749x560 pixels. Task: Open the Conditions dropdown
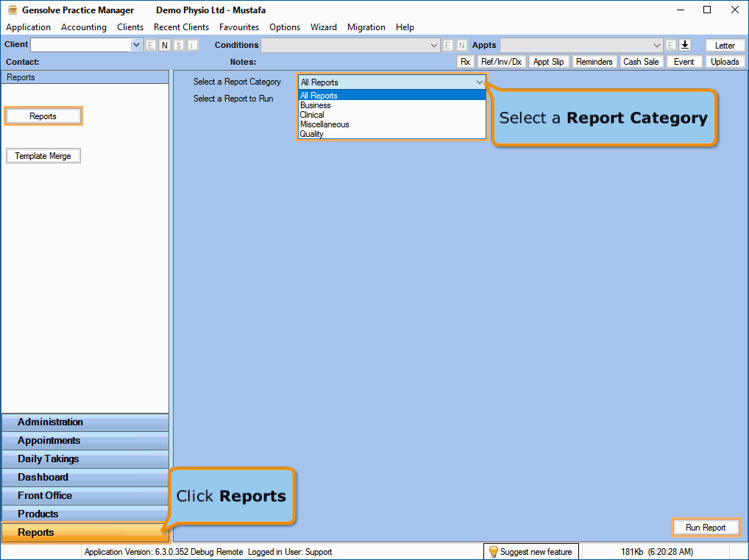tap(434, 46)
